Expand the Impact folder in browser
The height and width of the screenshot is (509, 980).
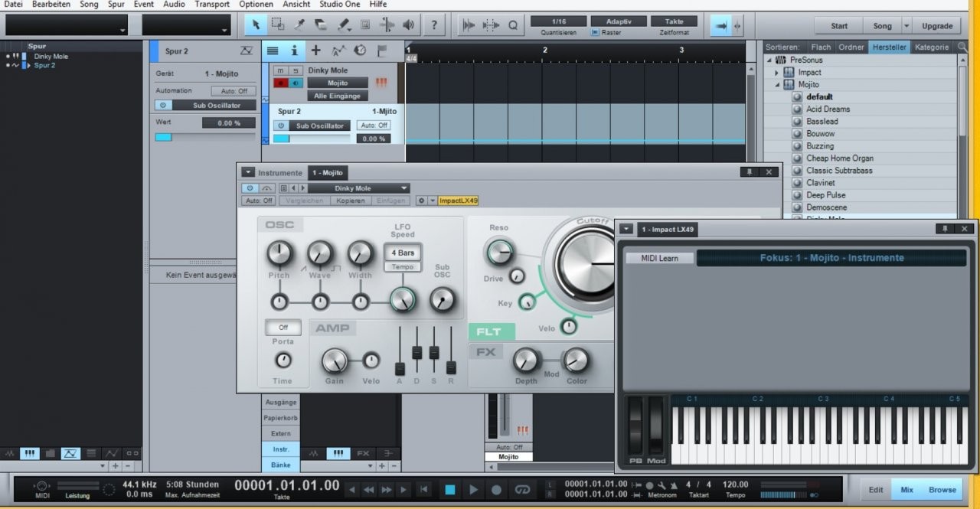(x=777, y=73)
